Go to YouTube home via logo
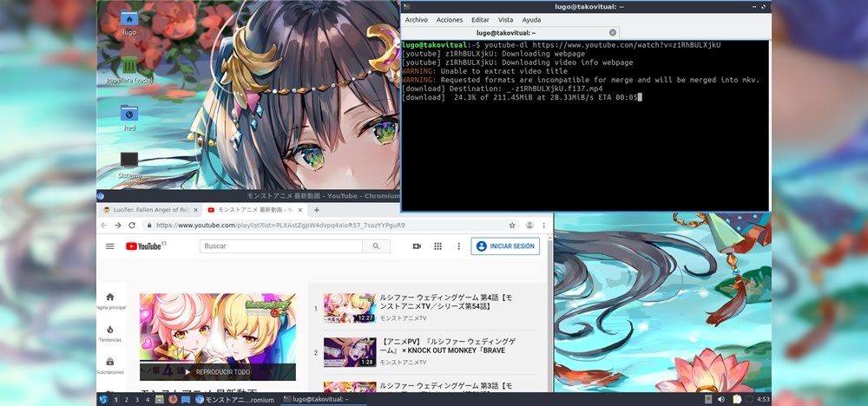This screenshot has width=868, height=406. click(146, 246)
